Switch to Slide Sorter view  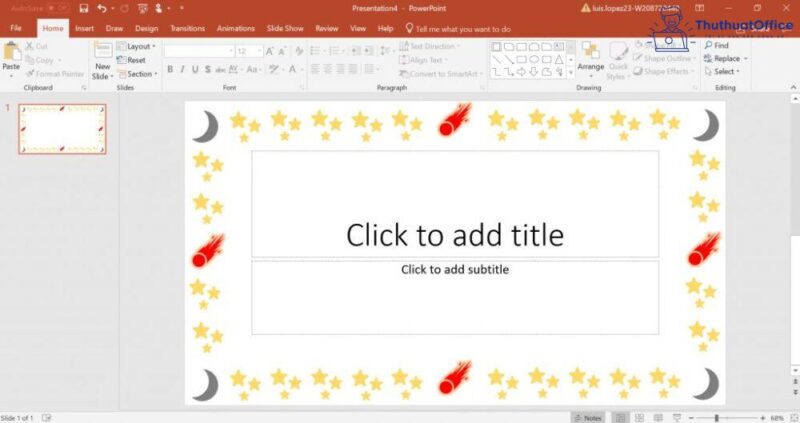[x=639, y=418]
